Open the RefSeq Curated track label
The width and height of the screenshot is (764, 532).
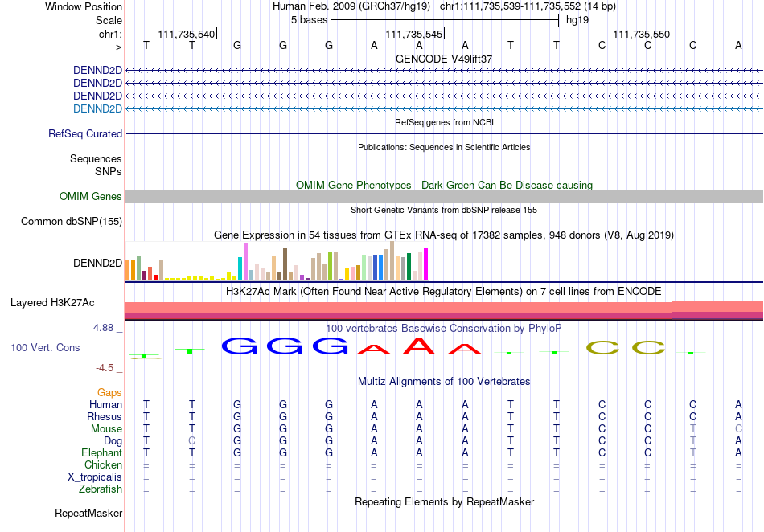pos(85,134)
